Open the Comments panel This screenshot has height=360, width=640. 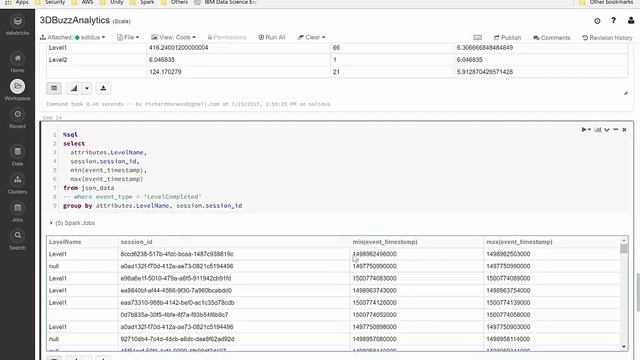tap(551, 38)
